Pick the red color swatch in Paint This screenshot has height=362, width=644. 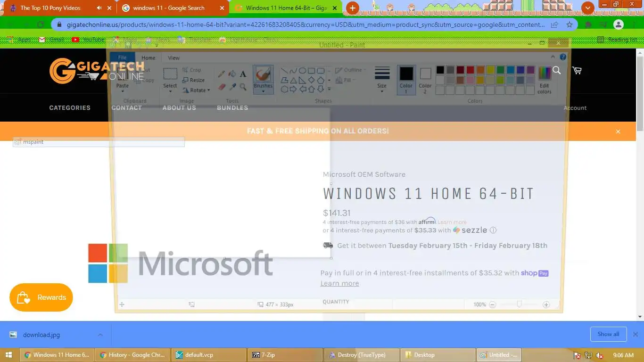pos(470,70)
